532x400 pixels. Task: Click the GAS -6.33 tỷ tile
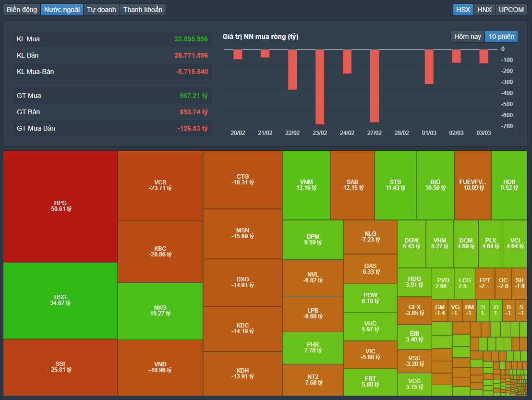tap(370, 269)
